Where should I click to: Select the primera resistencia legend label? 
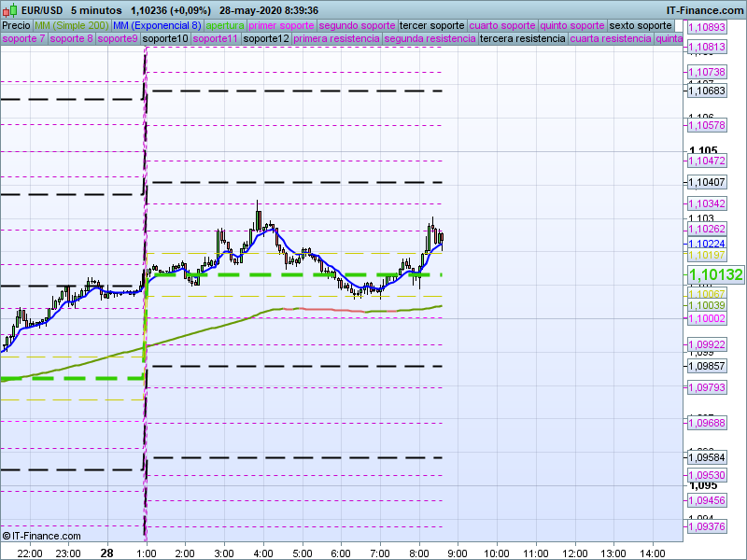coord(336,39)
